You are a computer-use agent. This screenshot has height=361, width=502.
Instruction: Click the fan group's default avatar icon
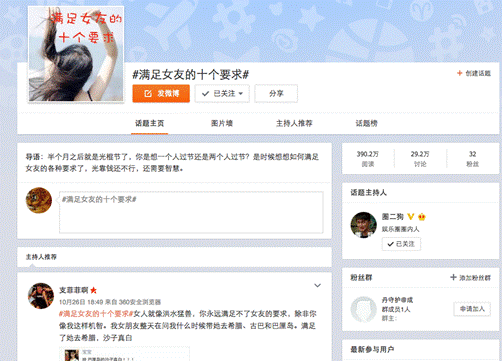[x=363, y=309]
